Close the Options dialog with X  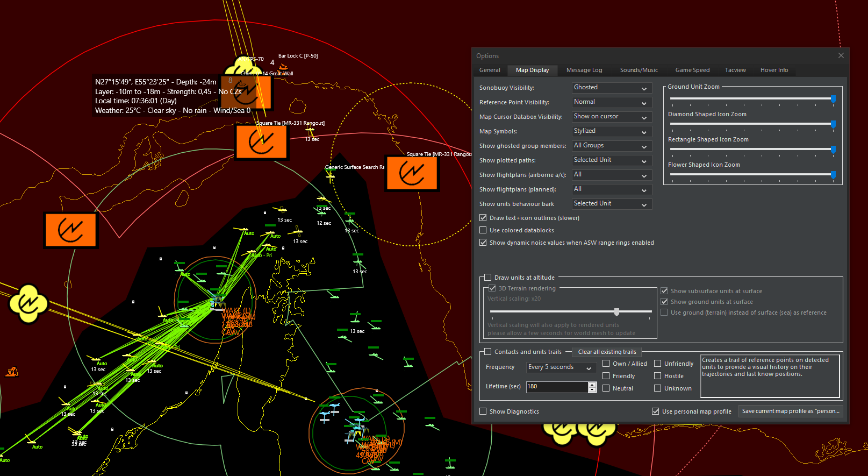tap(841, 55)
